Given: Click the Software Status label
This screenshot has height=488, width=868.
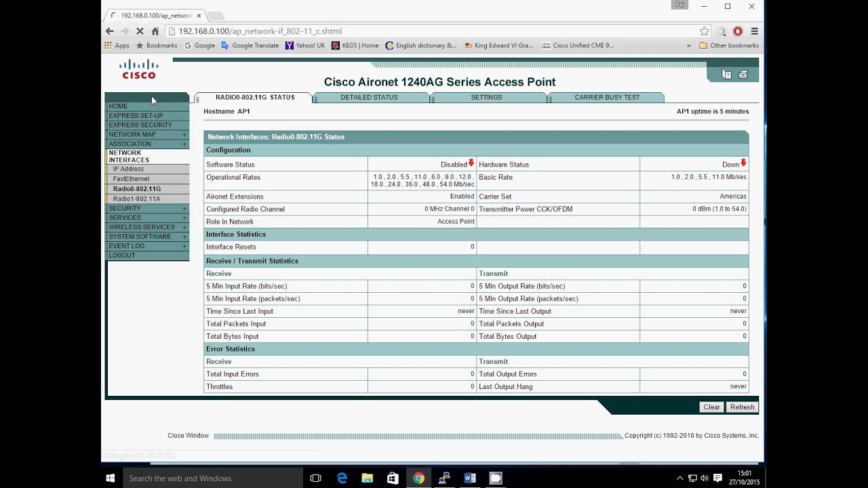Looking at the screenshot, I should [x=231, y=165].
